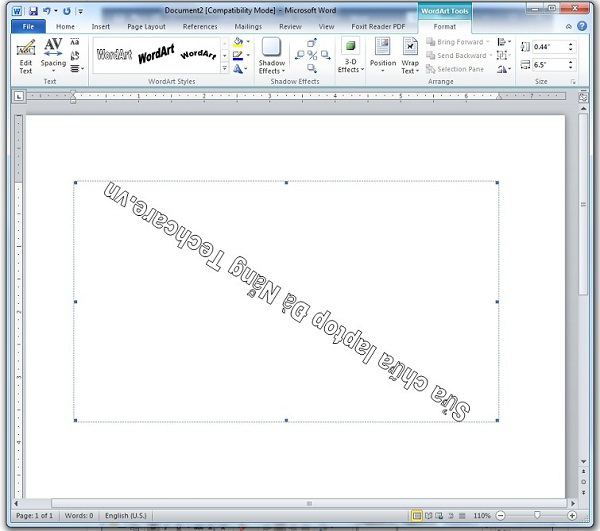The width and height of the screenshot is (600, 531).
Task: Open the Shadow Effects dropdown
Action: click(272, 56)
